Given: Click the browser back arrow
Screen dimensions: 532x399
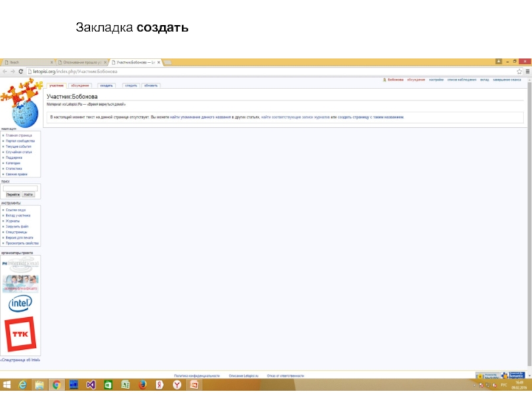Looking at the screenshot, I should pyautogui.click(x=5, y=71).
